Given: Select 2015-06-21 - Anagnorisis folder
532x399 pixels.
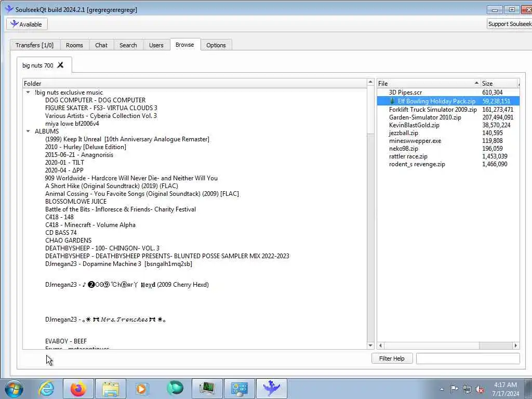Looking at the screenshot, I should coord(79,155).
